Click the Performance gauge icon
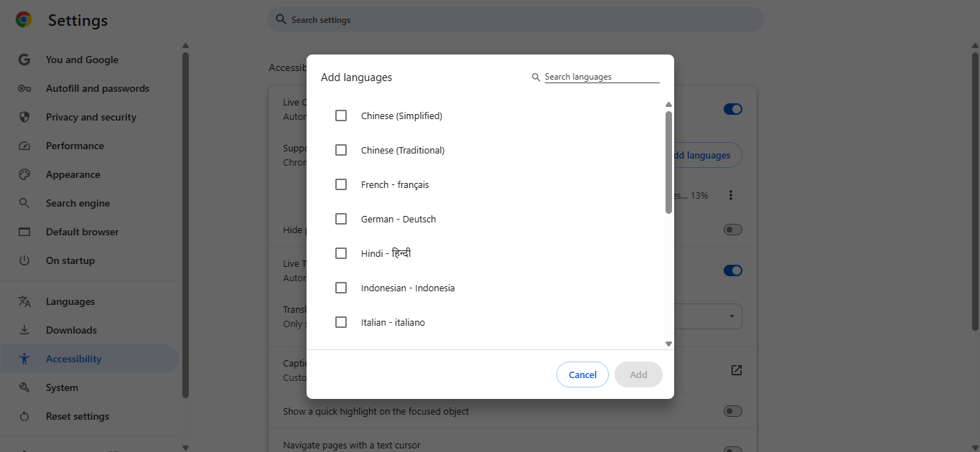The width and height of the screenshot is (980, 452). pyautogui.click(x=24, y=146)
